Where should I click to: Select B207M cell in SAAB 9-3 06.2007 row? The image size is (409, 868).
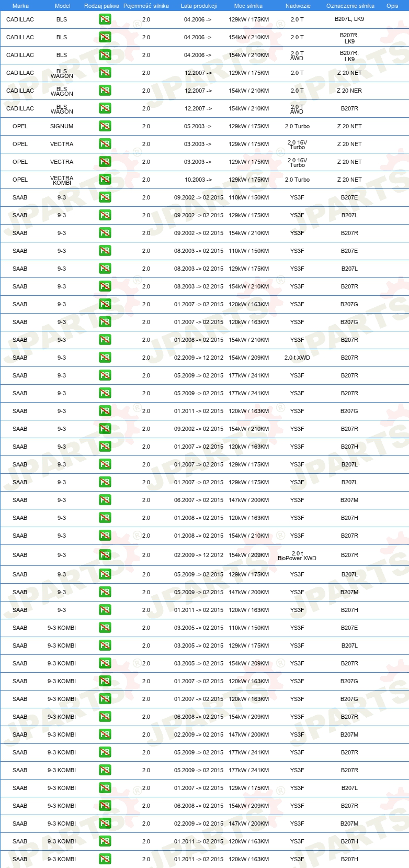pyautogui.click(x=349, y=500)
